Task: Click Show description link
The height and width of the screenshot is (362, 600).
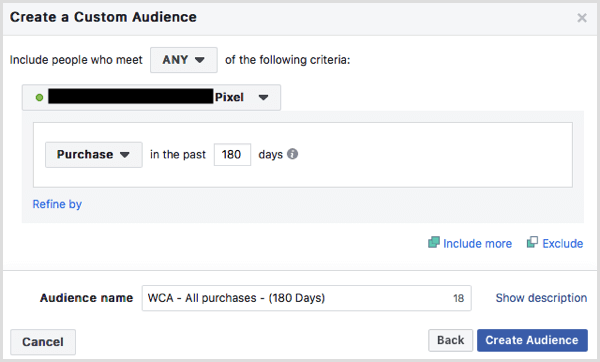Action: [x=541, y=298]
